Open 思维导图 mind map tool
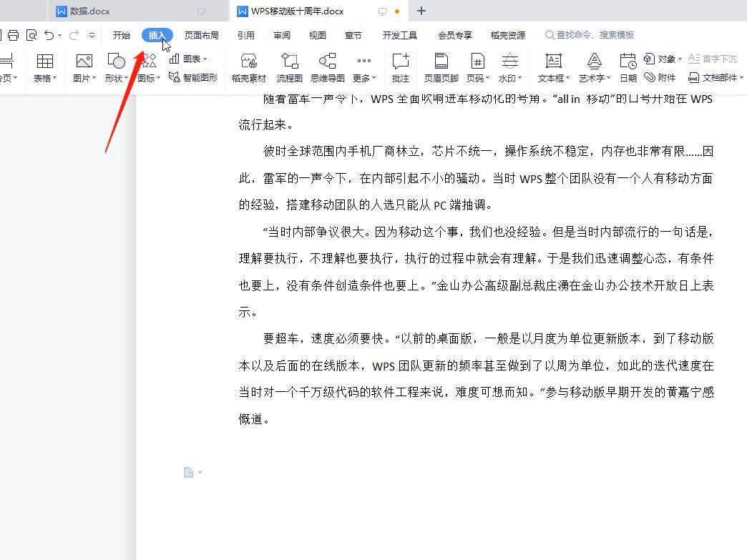 (x=327, y=62)
